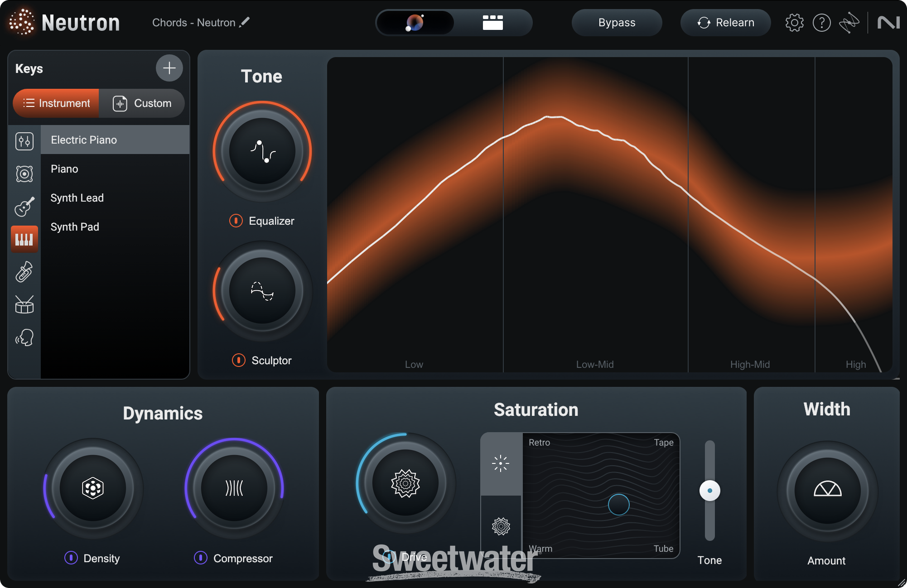This screenshot has width=907, height=588.
Task: Toggle the Sculptor power button
Action: point(239,360)
